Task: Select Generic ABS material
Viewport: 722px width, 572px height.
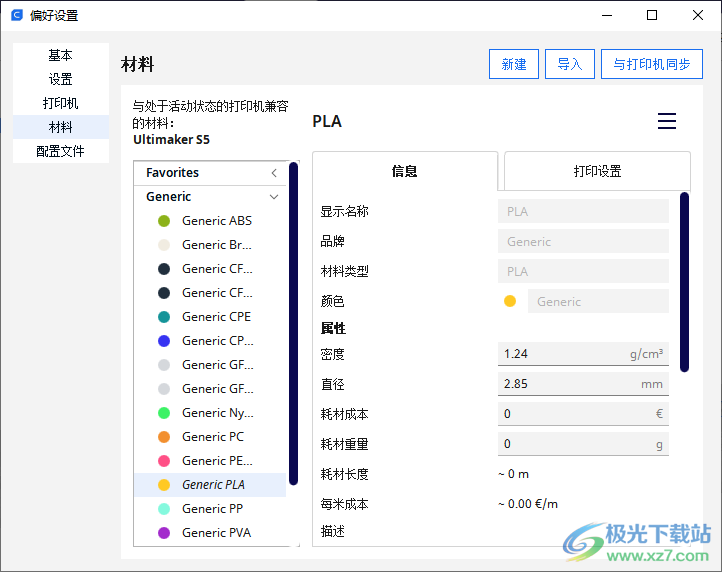Action: (210, 221)
